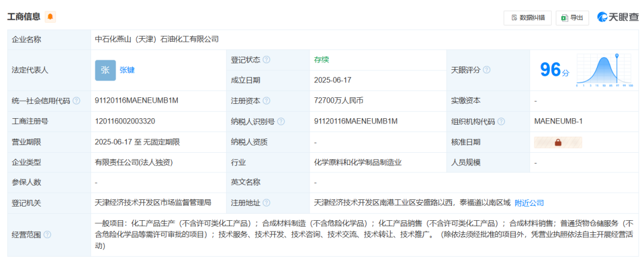Show help icon beside 纳税人识别号
Viewport: 644px width, 265px height.
click(x=281, y=121)
